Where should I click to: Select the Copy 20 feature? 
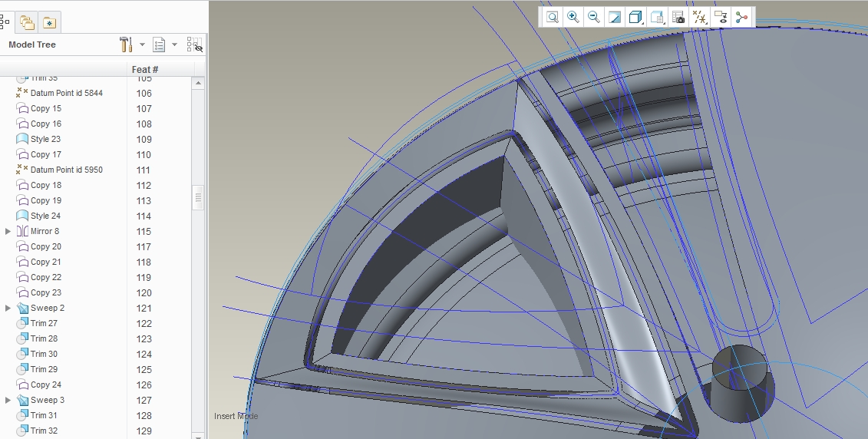[x=46, y=246]
